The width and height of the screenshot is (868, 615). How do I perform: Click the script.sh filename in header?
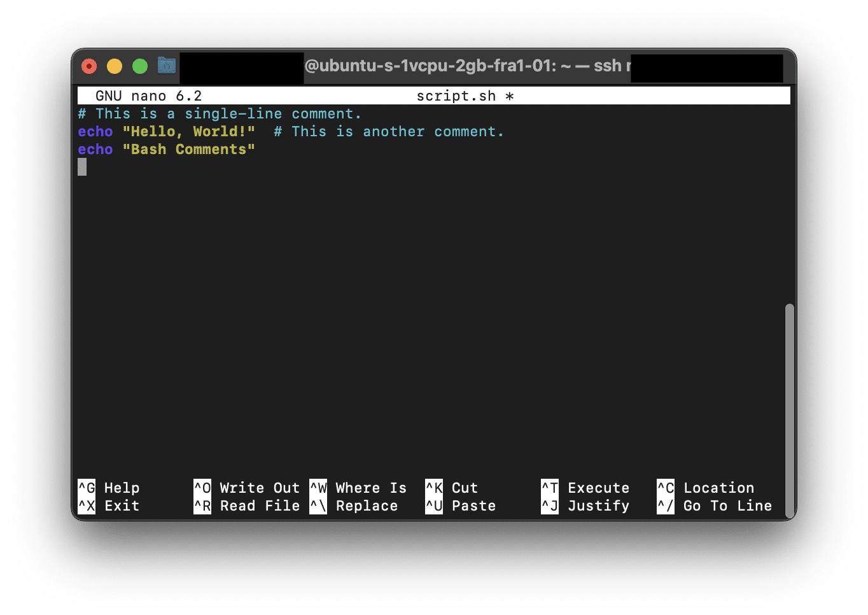(x=457, y=95)
